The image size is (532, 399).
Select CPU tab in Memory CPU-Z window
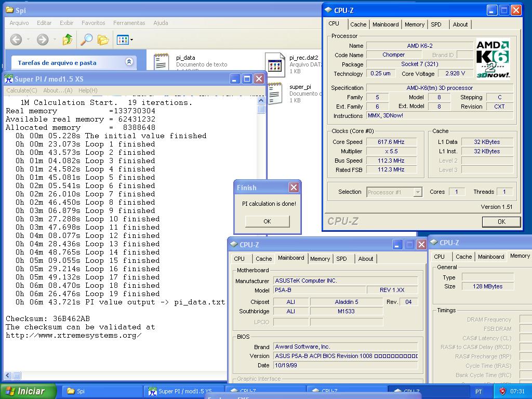click(x=439, y=257)
